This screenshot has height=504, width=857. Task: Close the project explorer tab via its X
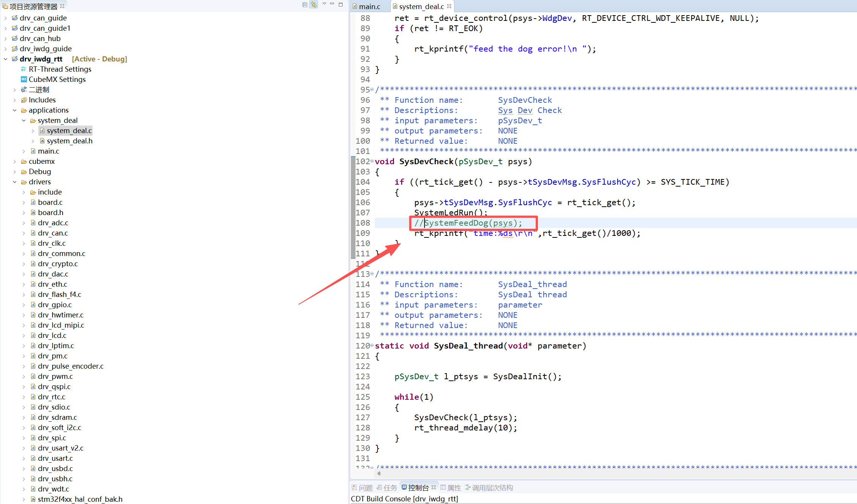[62, 6]
